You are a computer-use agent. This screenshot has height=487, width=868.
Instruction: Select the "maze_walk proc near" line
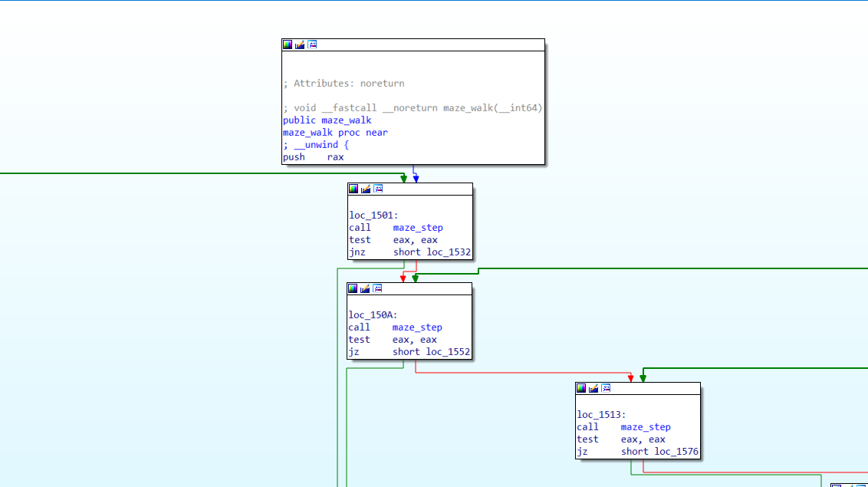pyautogui.click(x=335, y=133)
